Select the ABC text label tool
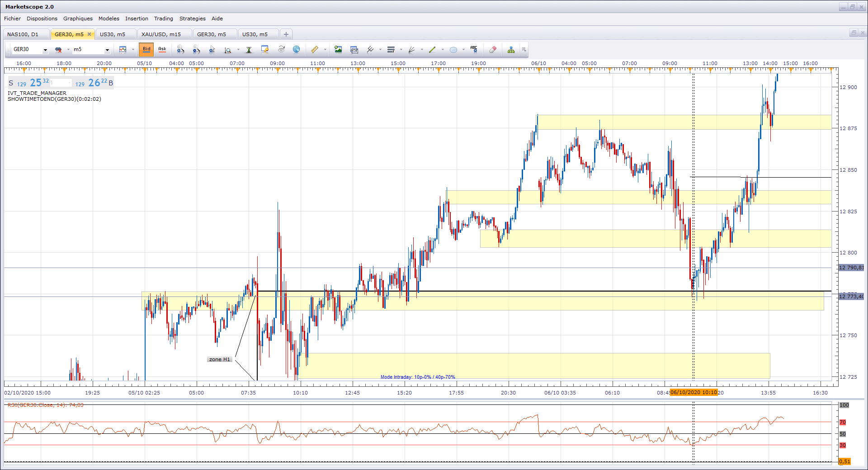This screenshot has height=470, width=868. [474, 50]
